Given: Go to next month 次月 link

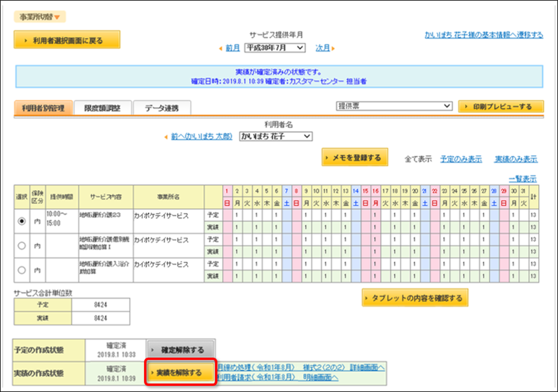Looking at the screenshot, I should coord(323,48).
